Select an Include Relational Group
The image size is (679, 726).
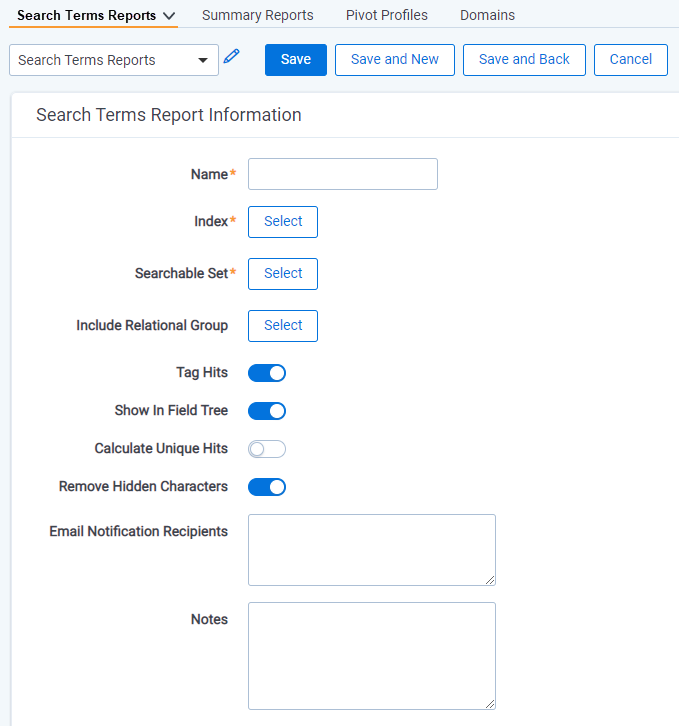tap(283, 325)
